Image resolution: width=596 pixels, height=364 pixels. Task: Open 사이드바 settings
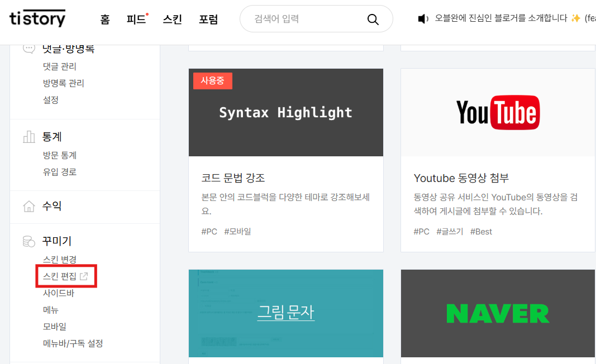tap(59, 293)
